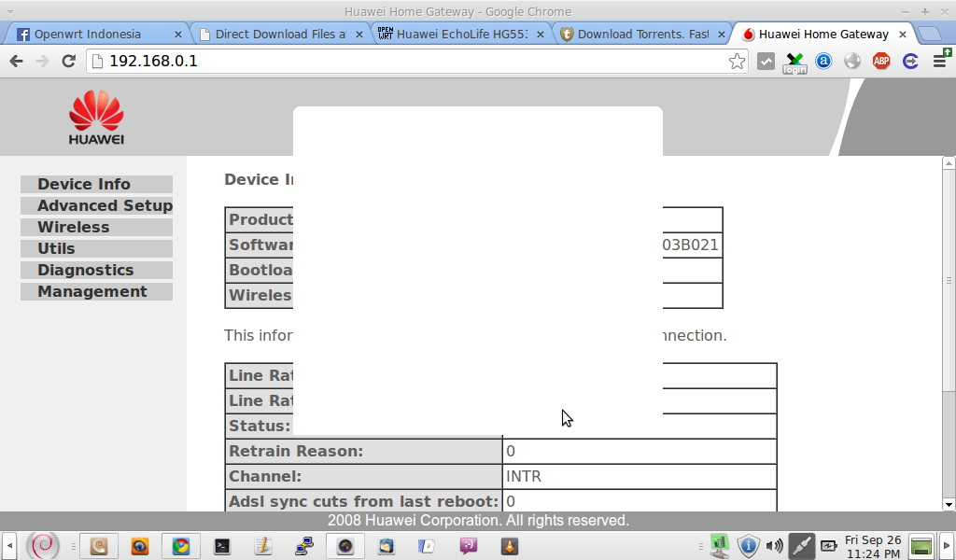The width and height of the screenshot is (956, 560).
Task: Click the volume speaker tray icon
Action: coord(774,545)
